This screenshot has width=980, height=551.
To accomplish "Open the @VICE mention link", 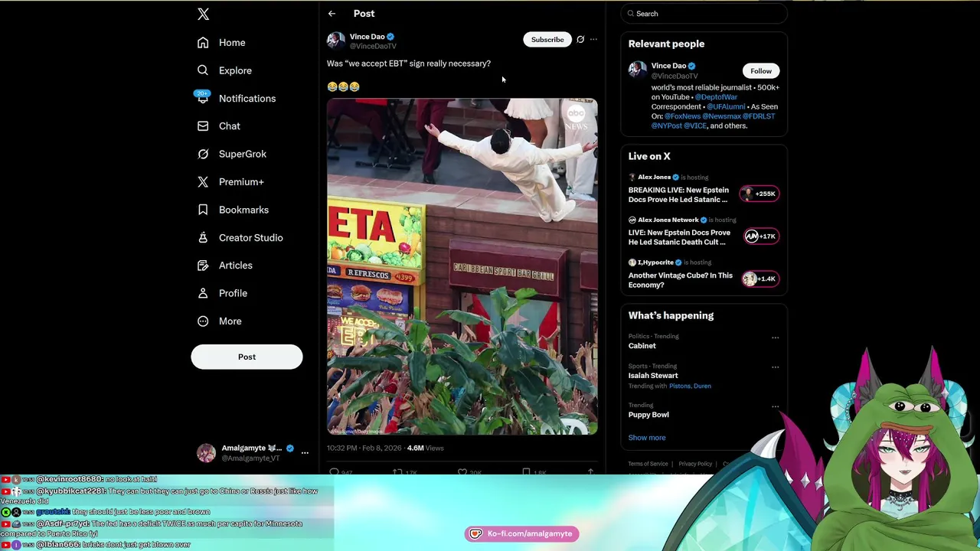I will click(694, 126).
